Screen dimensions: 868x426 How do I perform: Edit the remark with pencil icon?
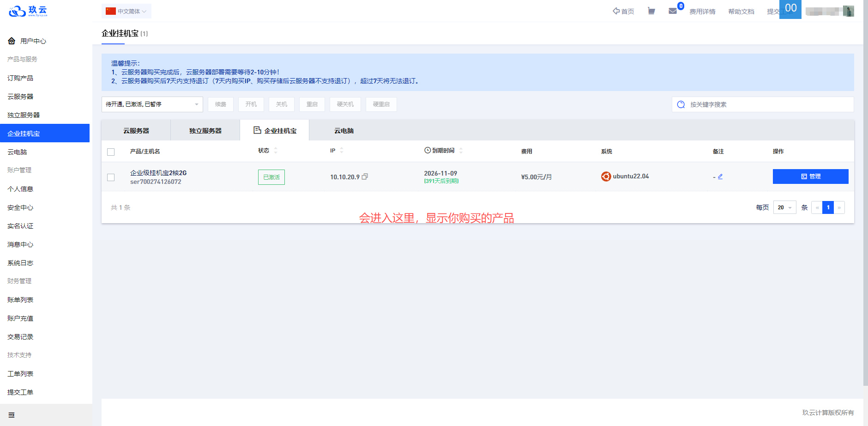pos(720,176)
